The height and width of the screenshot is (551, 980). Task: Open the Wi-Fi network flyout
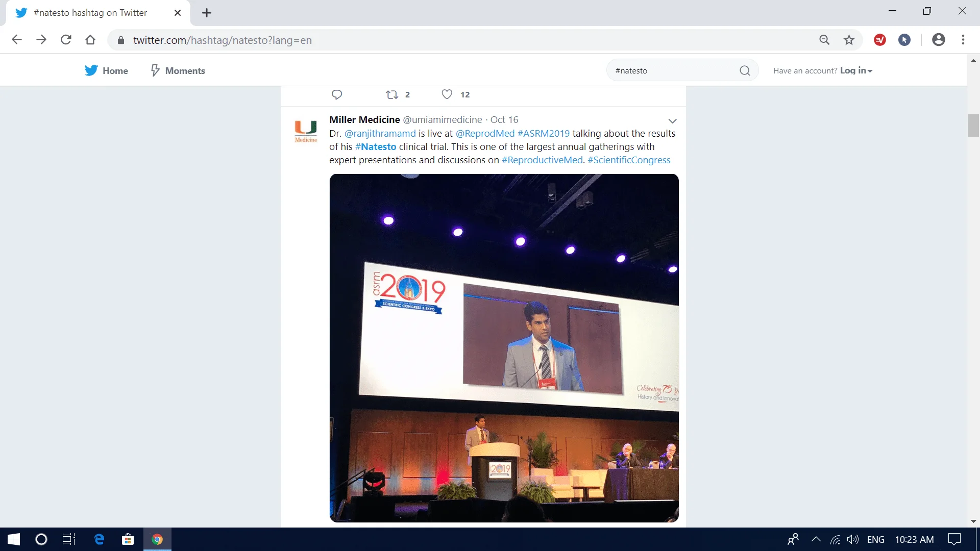(835, 539)
